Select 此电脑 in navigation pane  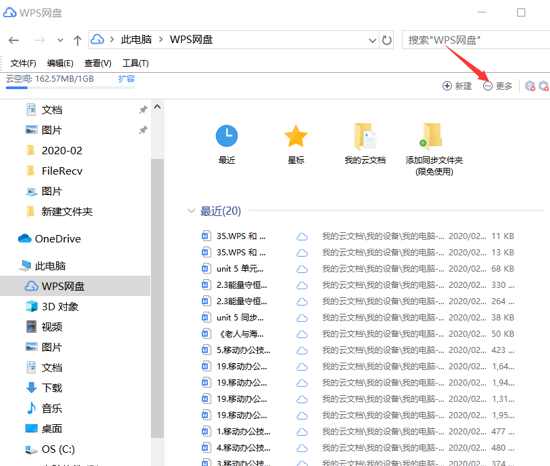pos(50,266)
